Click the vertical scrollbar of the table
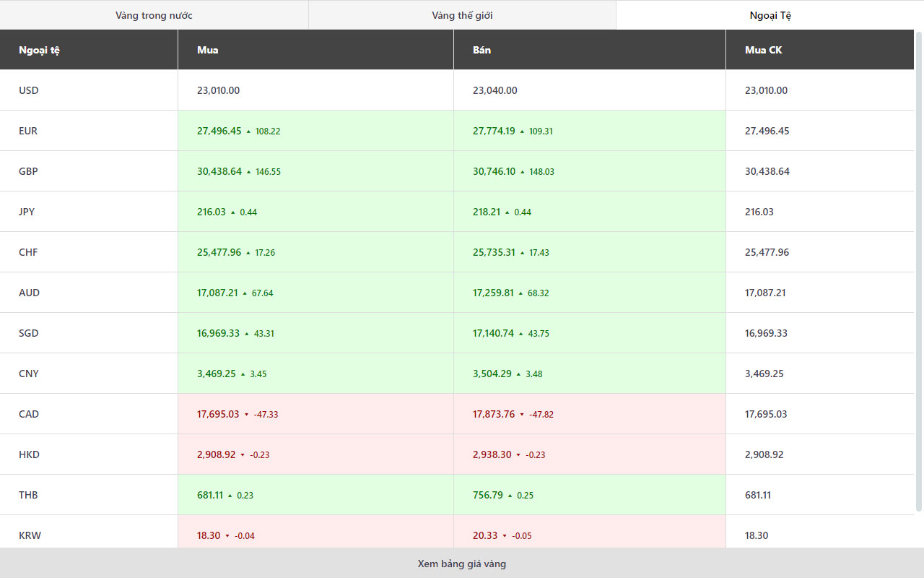Screen dimensions: 924x578 [919, 271]
